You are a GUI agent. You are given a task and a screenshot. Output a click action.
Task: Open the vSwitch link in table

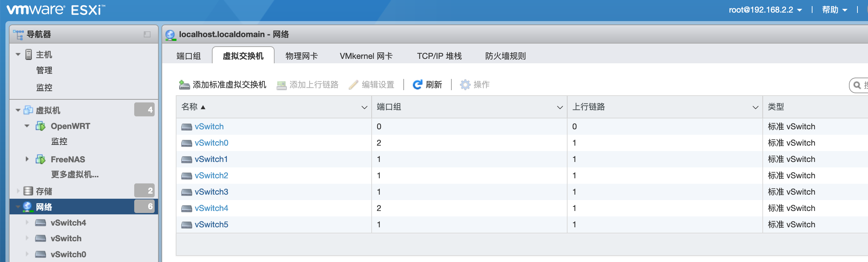click(209, 127)
